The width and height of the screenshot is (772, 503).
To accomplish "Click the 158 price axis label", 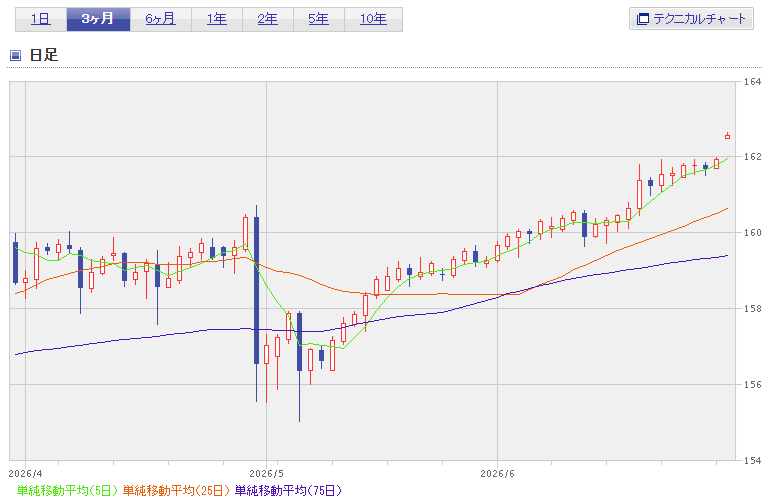I will pyautogui.click(x=752, y=309).
